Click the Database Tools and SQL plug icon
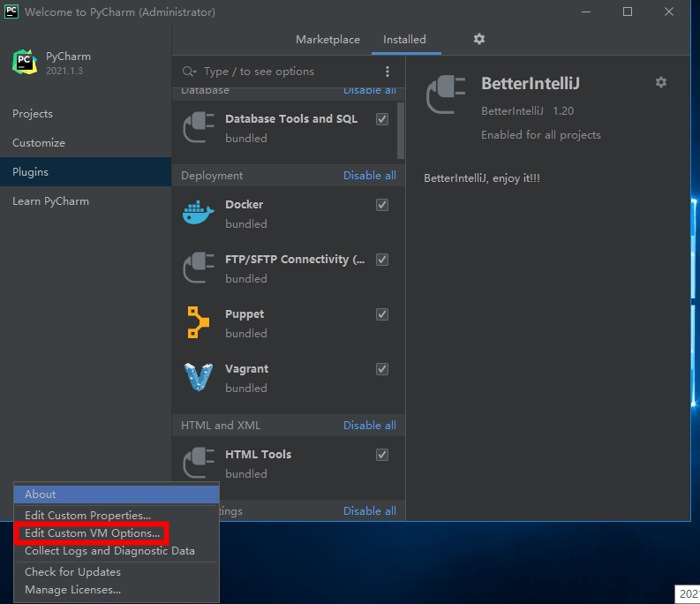 pos(199,127)
